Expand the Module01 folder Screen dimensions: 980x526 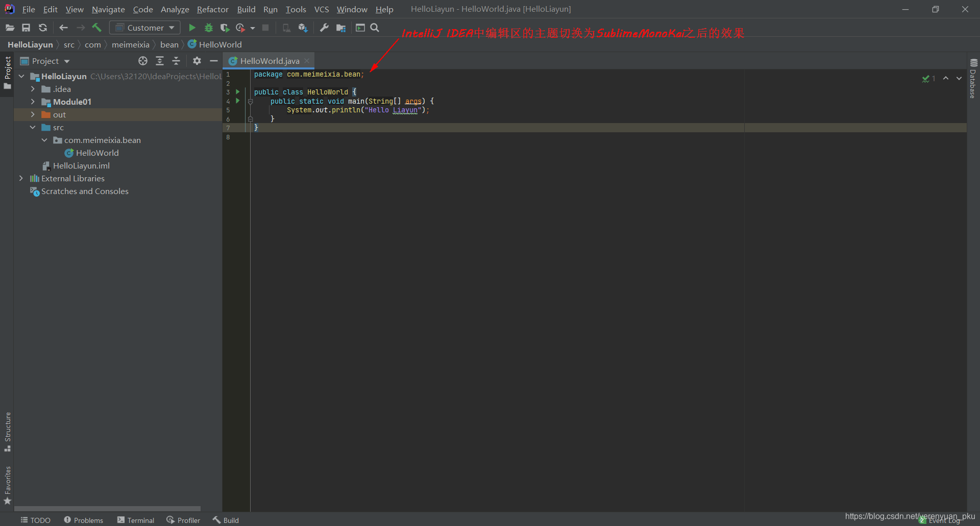coord(33,102)
